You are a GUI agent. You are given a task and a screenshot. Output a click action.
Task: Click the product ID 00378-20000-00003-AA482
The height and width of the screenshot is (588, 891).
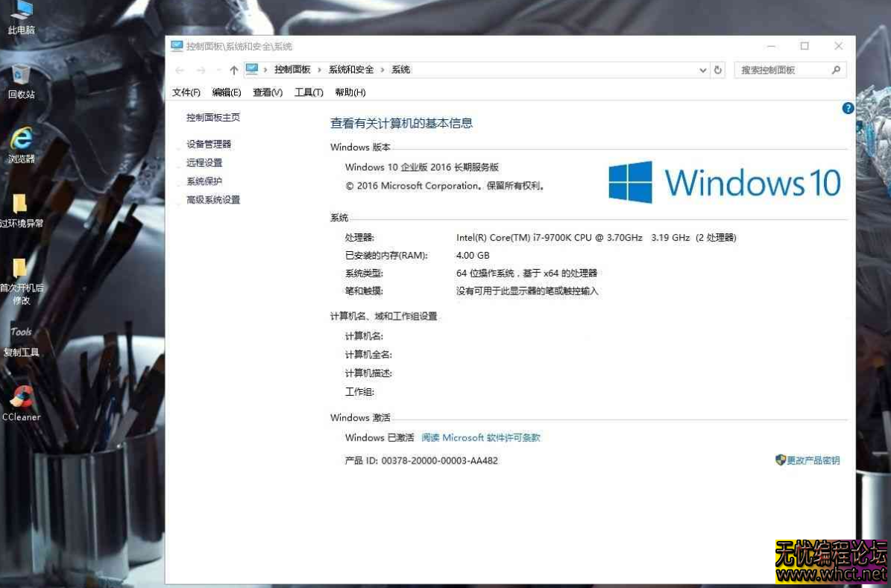pyautogui.click(x=439, y=460)
